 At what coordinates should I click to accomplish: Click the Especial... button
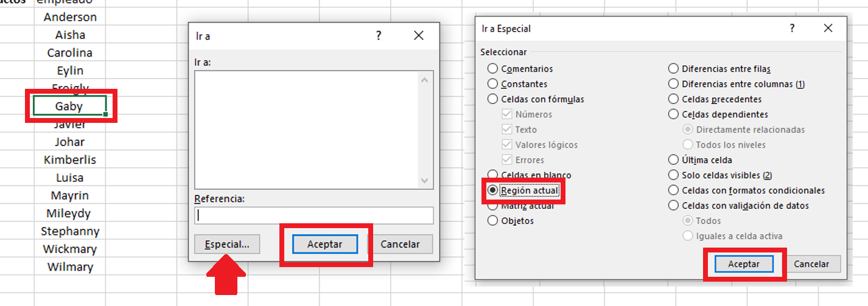(x=227, y=244)
